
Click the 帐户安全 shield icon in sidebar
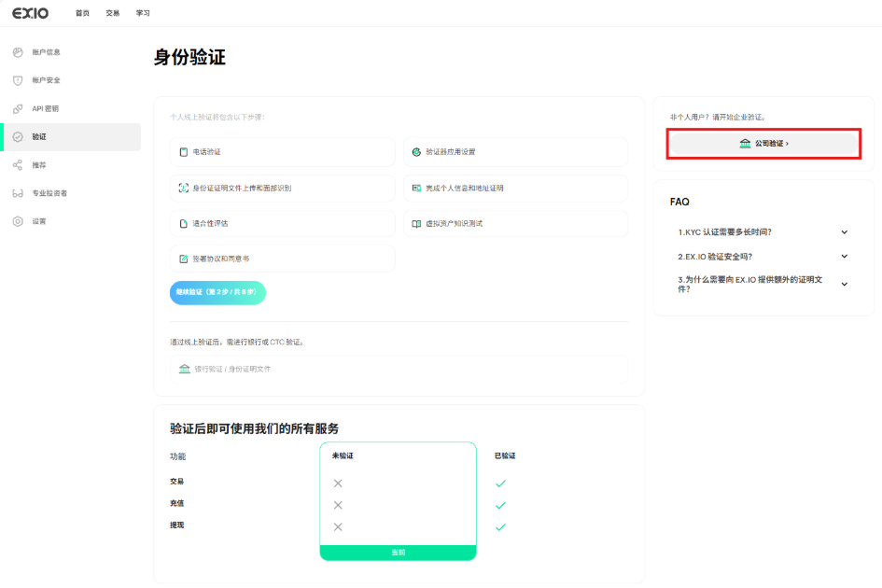pyautogui.click(x=18, y=80)
